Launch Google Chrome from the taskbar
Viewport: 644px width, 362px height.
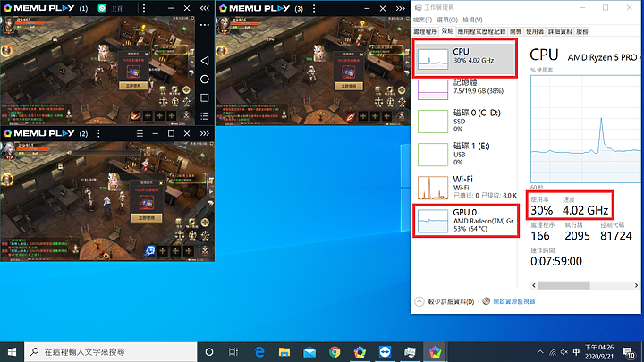335,352
